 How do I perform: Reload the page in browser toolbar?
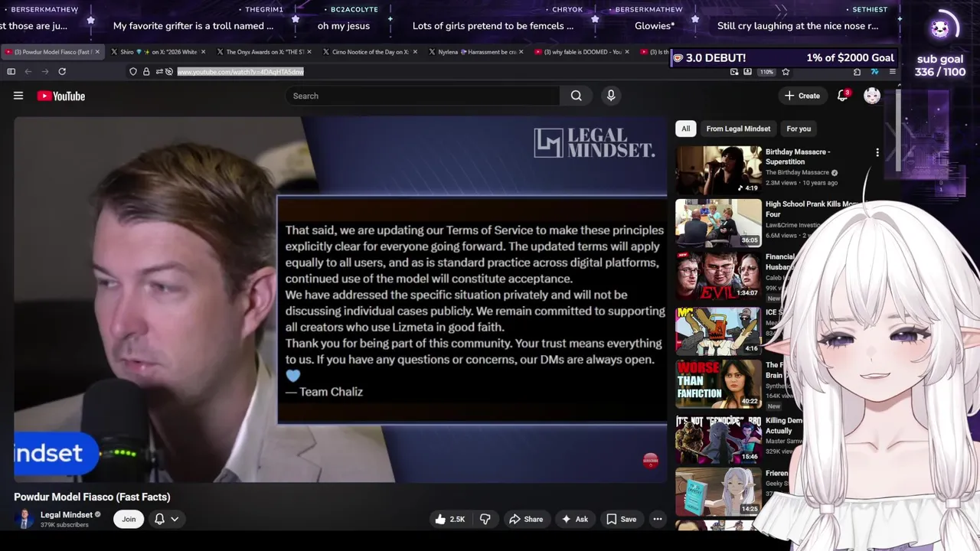pos(62,72)
